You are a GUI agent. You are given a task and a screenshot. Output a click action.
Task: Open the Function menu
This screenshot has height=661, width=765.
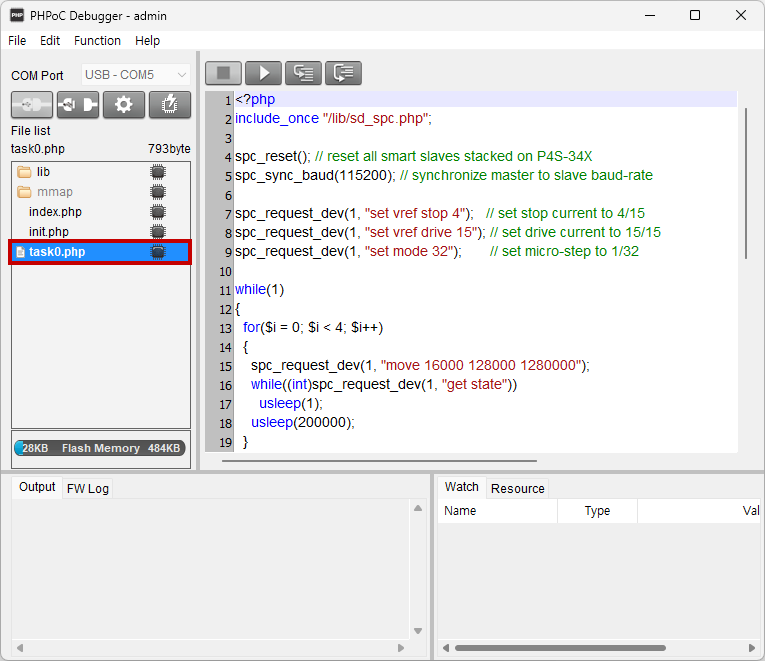coord(97,40)
